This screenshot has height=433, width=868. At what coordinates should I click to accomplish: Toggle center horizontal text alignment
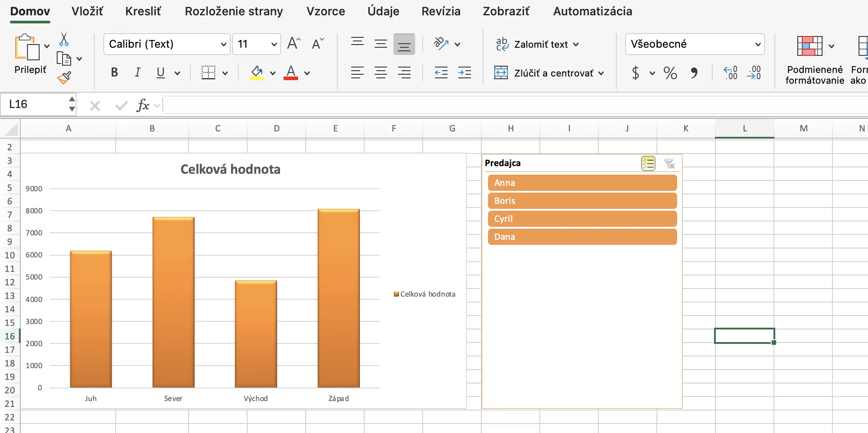point(381,72)
